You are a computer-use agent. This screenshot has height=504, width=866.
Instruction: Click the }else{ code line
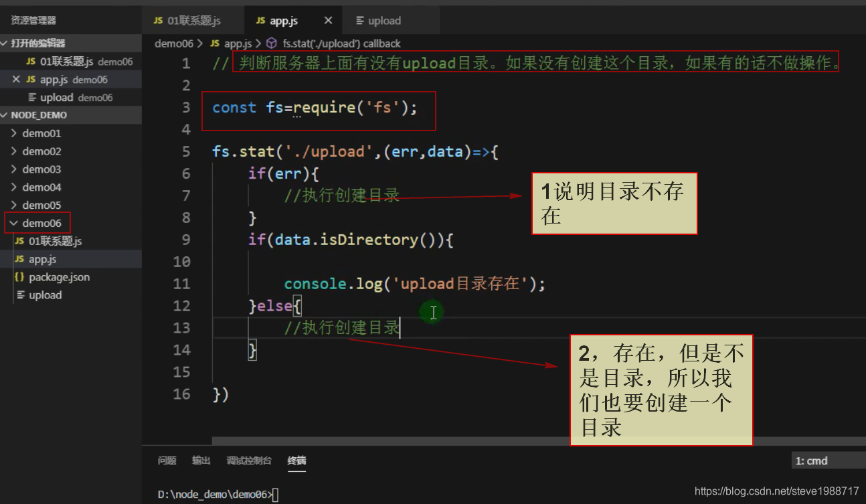point(275,306)
